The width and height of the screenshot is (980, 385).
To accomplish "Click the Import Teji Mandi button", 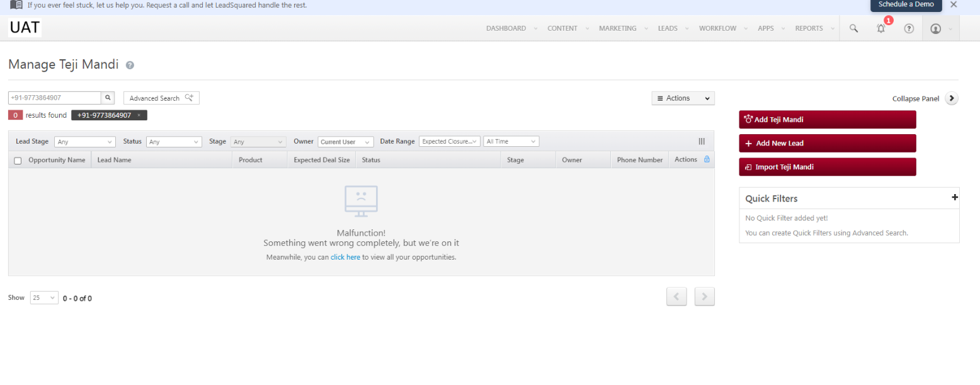I will point(828,167).
